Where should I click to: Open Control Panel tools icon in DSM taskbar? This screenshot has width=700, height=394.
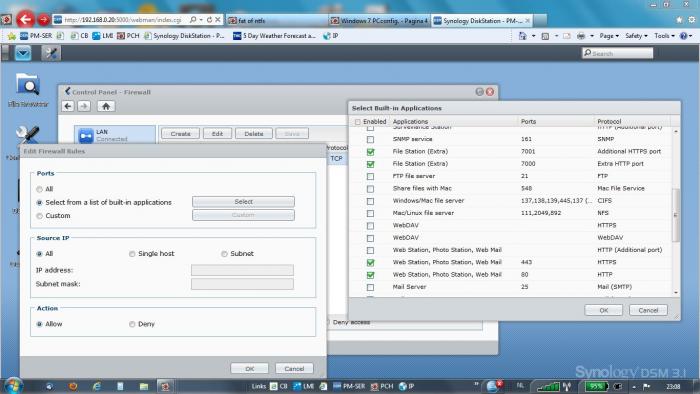(51, 53)
